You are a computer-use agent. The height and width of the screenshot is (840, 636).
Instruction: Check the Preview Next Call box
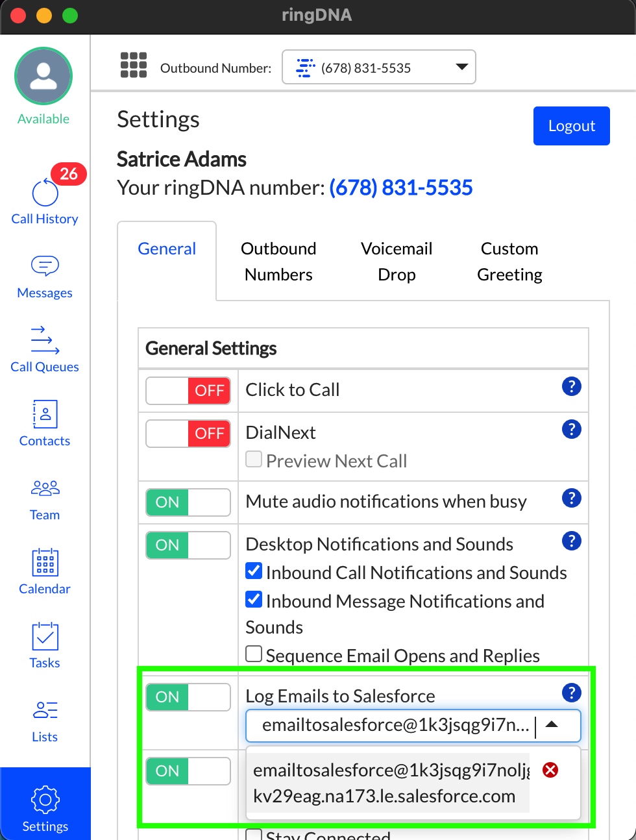click(254, 459)
